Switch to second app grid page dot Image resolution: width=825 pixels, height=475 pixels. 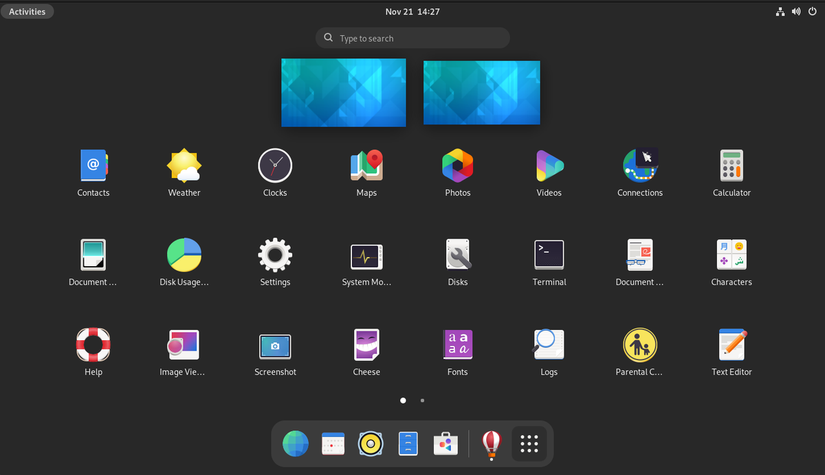pyautogui.click(x=422, y=400)
